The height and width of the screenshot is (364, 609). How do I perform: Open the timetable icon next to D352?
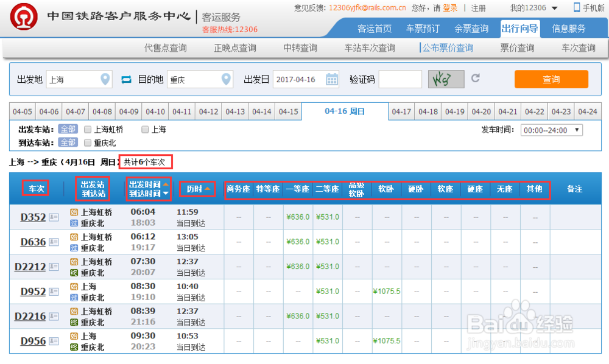(x=53, y=218)
